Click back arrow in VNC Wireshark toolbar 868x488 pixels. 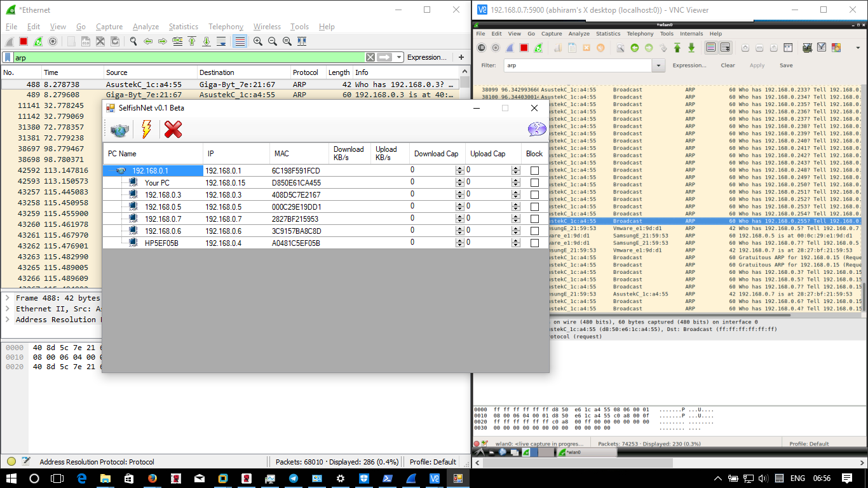pos(634,48)
